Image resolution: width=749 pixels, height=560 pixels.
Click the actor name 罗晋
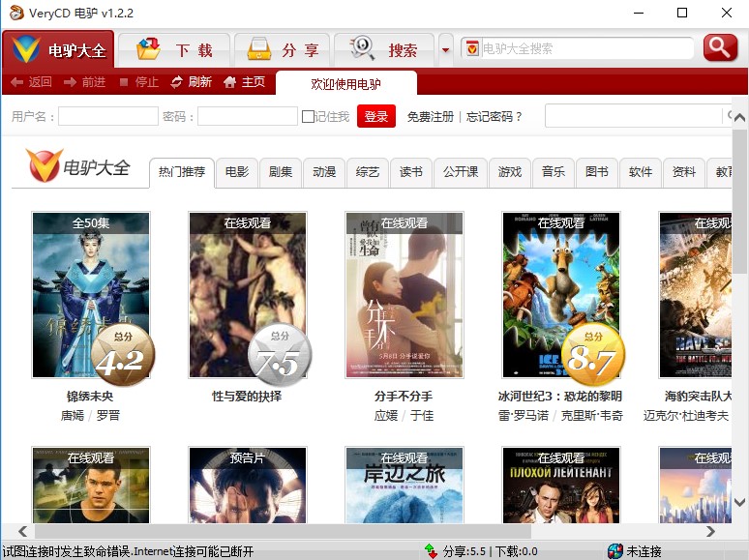(108, 415)
